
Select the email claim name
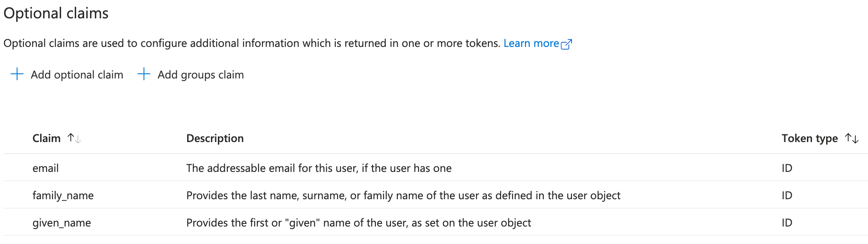(46, 168)
